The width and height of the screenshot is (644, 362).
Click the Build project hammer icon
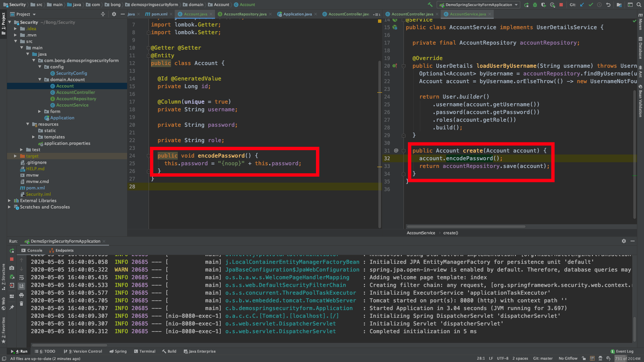[430, 5]
